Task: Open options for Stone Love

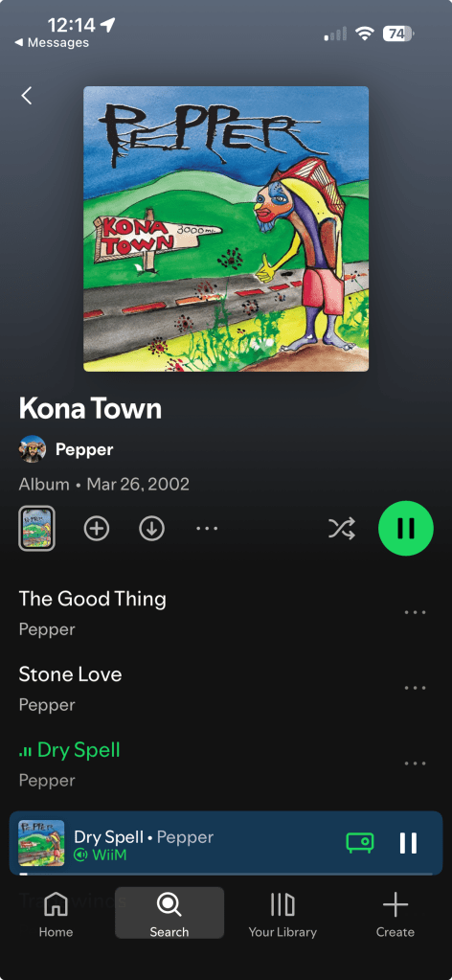Action: click(415, 688)
